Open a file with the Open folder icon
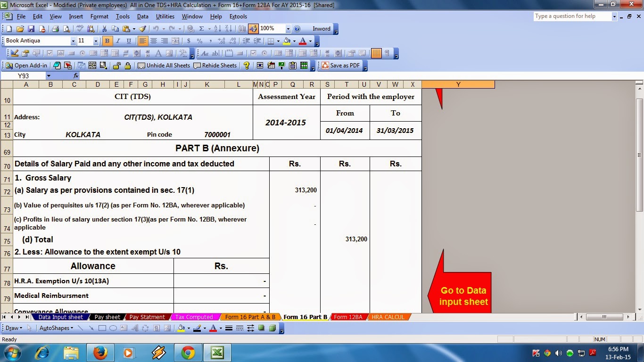 [x=20, y=29]
